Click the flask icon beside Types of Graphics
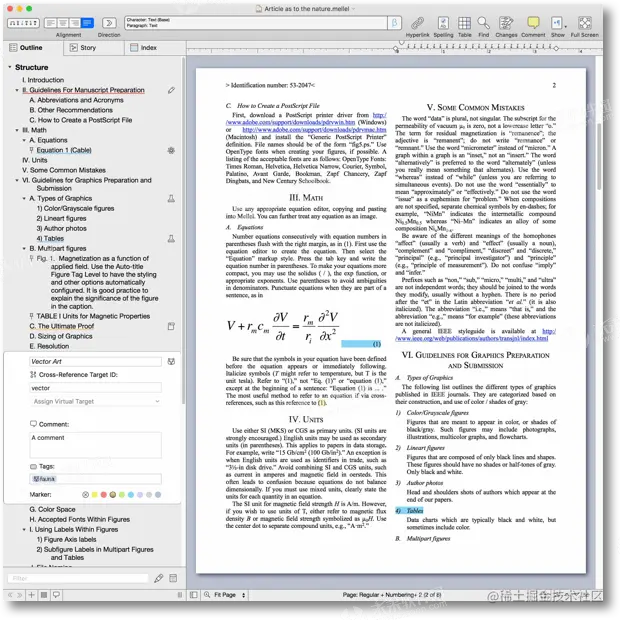 tap(171, 198)
